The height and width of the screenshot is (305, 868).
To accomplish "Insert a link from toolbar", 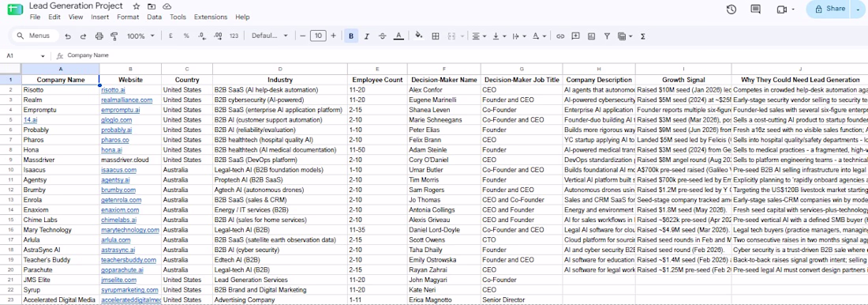I will [560, 36].
